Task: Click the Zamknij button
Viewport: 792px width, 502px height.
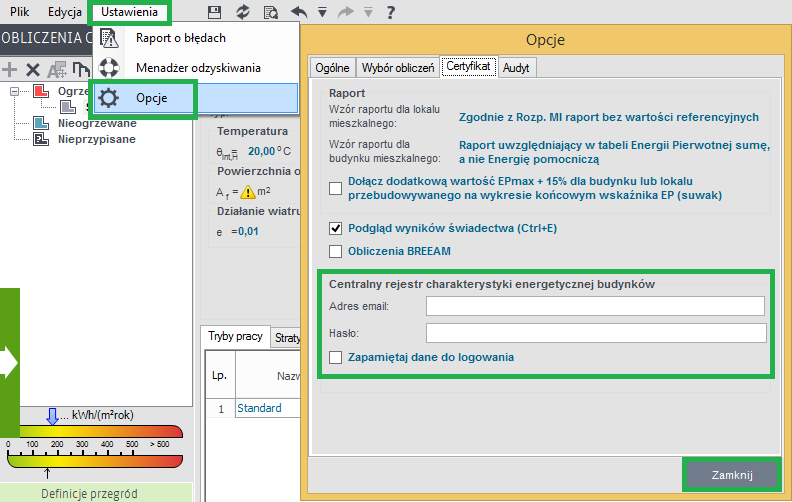Action: tap(732, 475)
